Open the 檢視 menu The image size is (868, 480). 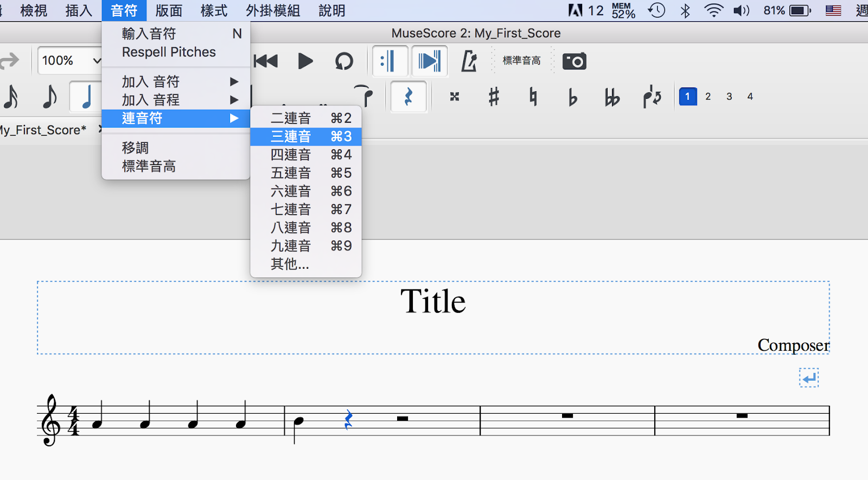coord(34,10)
